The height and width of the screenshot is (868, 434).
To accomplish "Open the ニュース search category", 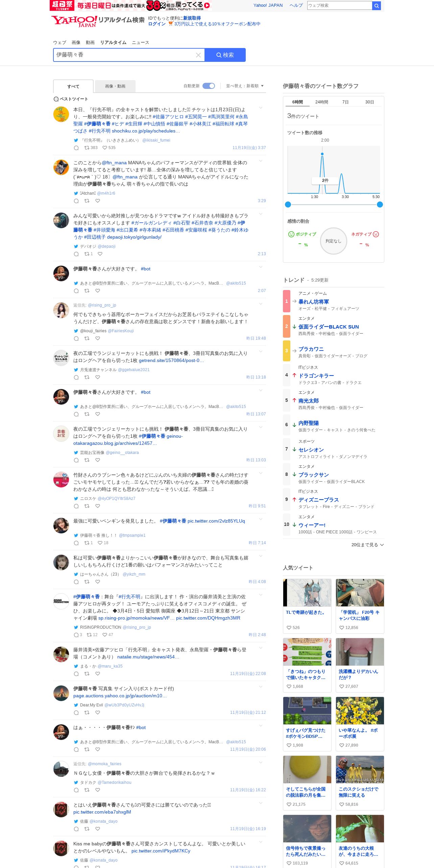I will [140, 43].
